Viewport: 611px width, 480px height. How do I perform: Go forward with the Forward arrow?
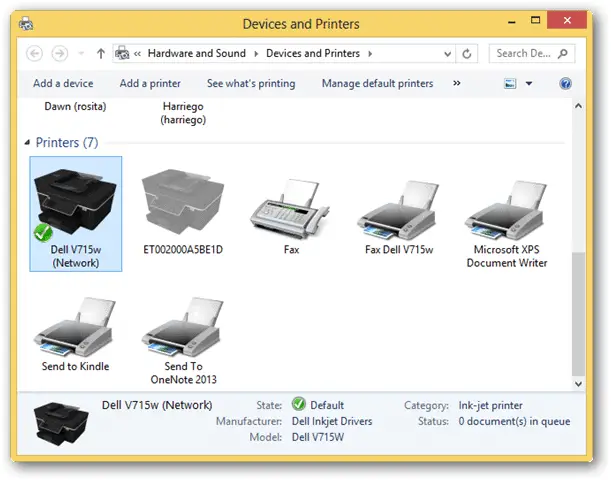pyautogui.click(x=60, y=53)
